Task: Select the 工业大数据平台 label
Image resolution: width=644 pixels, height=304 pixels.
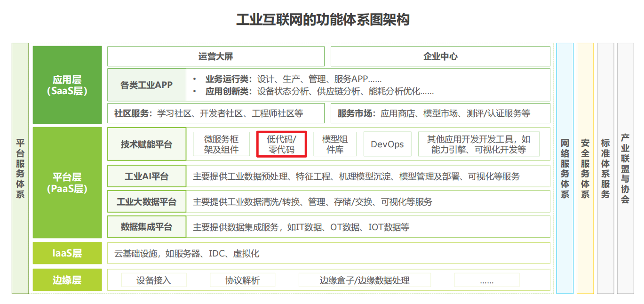Action: [x=147, y=202]
